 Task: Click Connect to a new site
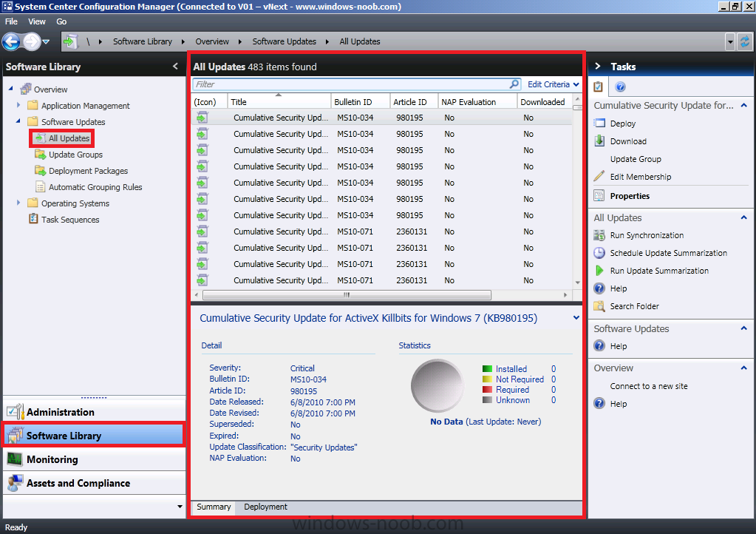[649, 386]
